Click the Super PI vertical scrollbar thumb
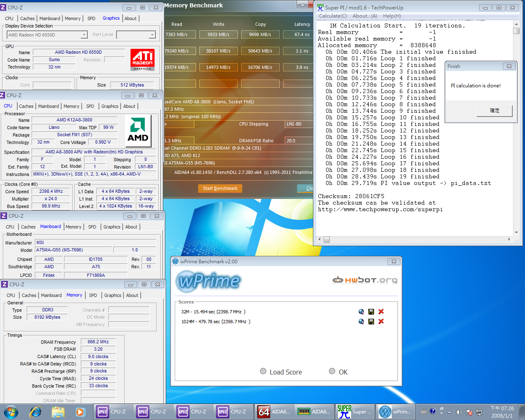 [516, 31]
